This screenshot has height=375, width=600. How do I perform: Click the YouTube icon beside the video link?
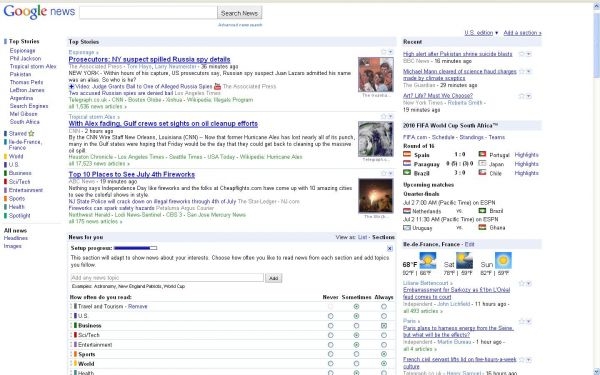click(217, 86)
